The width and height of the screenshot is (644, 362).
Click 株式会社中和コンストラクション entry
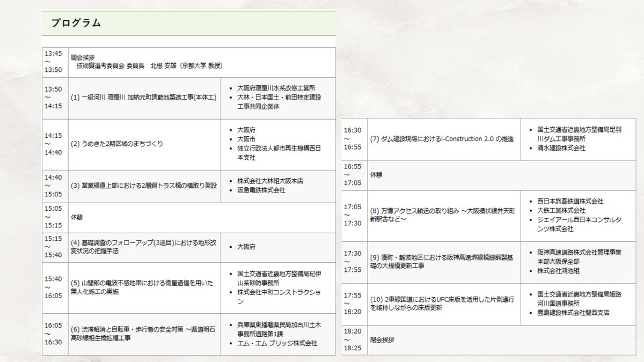point(279,297)
